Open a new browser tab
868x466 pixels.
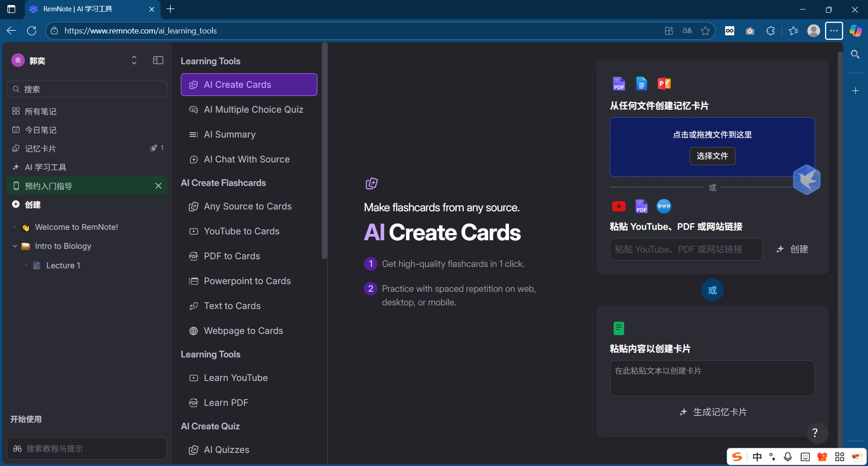(170, 9)
